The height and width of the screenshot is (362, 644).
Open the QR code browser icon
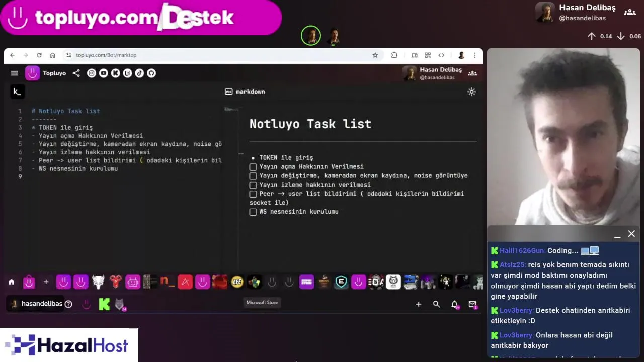428,55
